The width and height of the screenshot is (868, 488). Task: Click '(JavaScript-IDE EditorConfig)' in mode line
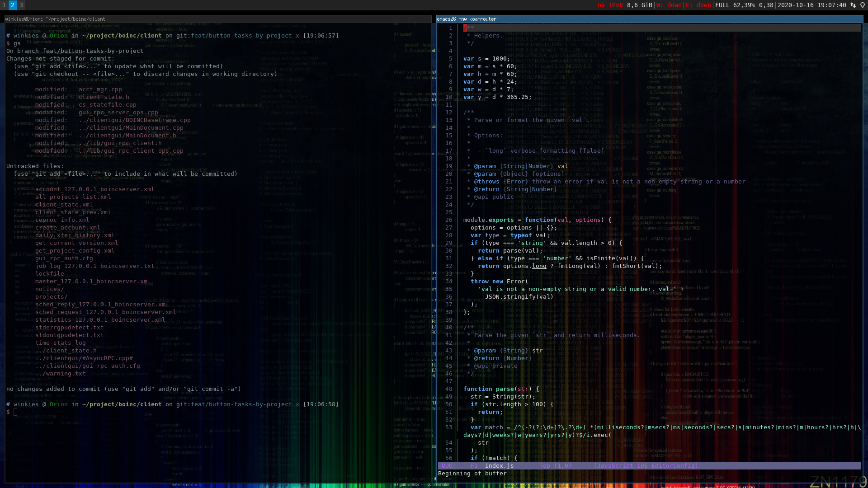pyautogui.click(x=646, y=466)
